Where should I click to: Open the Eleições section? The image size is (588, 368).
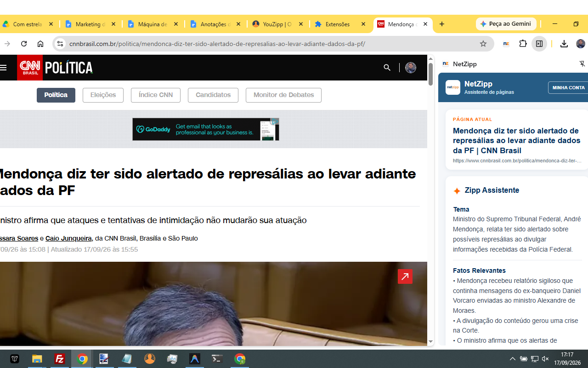click(103, 95)
